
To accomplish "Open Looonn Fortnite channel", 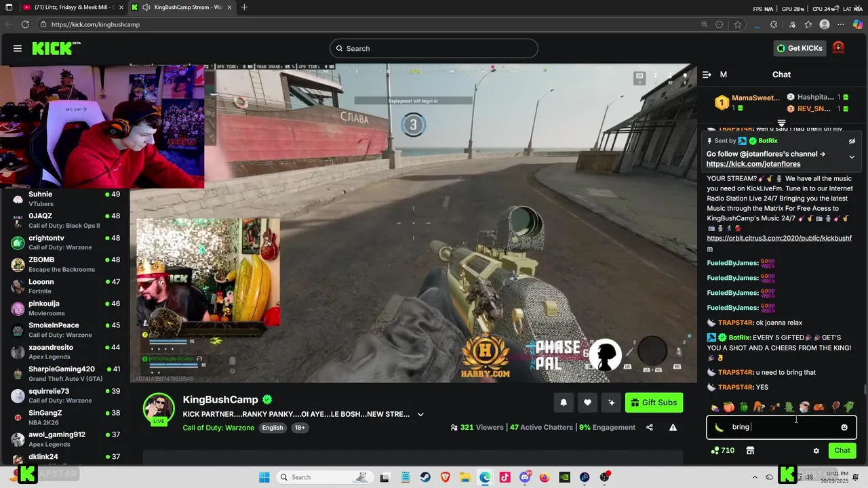I will click(65, 286).
